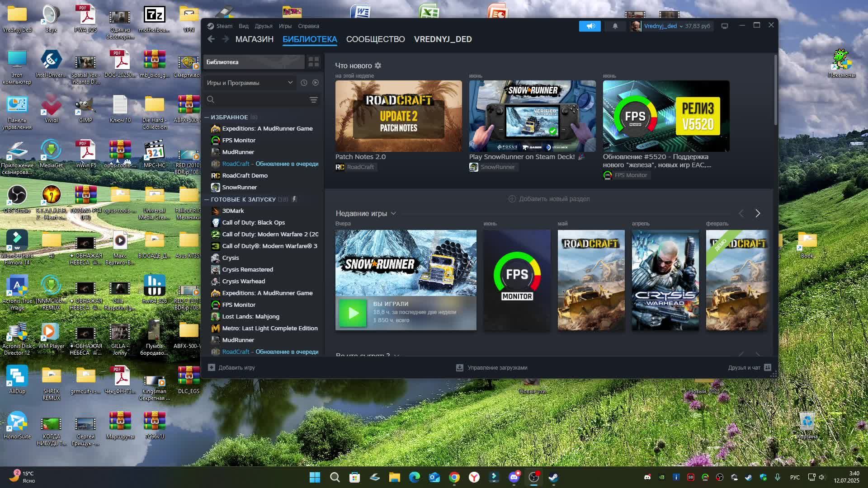The height and width of the screenshot is (488, 868).
Task: Click the Steam announcements megaphone icon
Action: (590, 26)
